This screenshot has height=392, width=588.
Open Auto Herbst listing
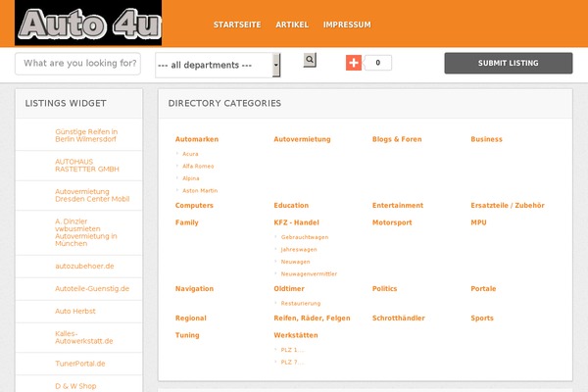pos(75,311)
